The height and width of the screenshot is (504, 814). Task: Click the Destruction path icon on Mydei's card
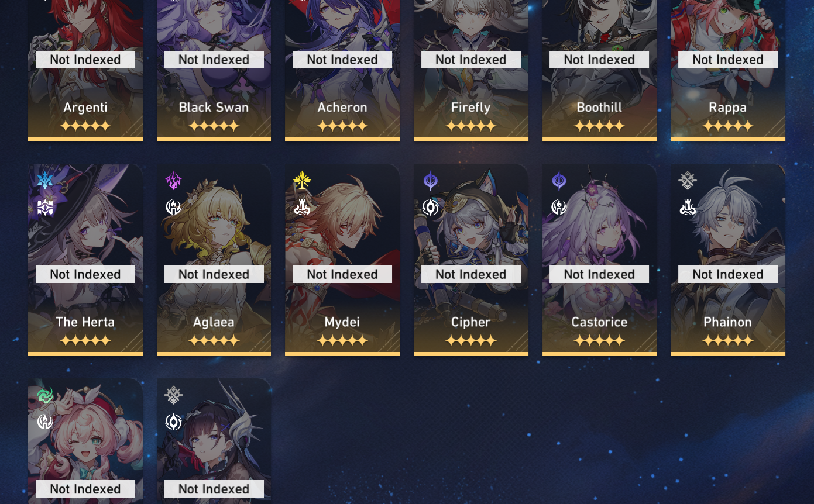[302, 207]
